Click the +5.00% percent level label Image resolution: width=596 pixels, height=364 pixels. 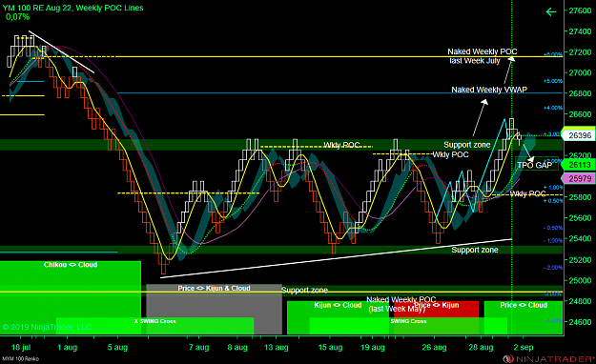[553, 81]
